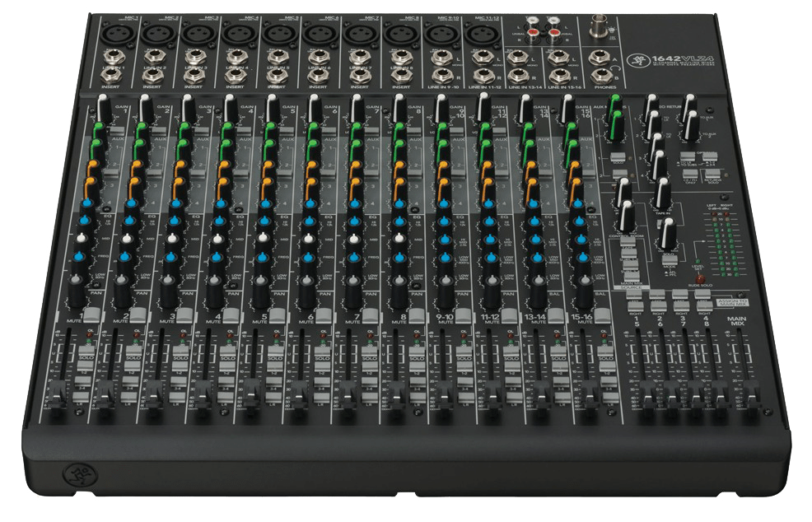Screen dimensions: 812x522
Task: Click the MIC 9-10 XLR input
Action: [441, 35]
